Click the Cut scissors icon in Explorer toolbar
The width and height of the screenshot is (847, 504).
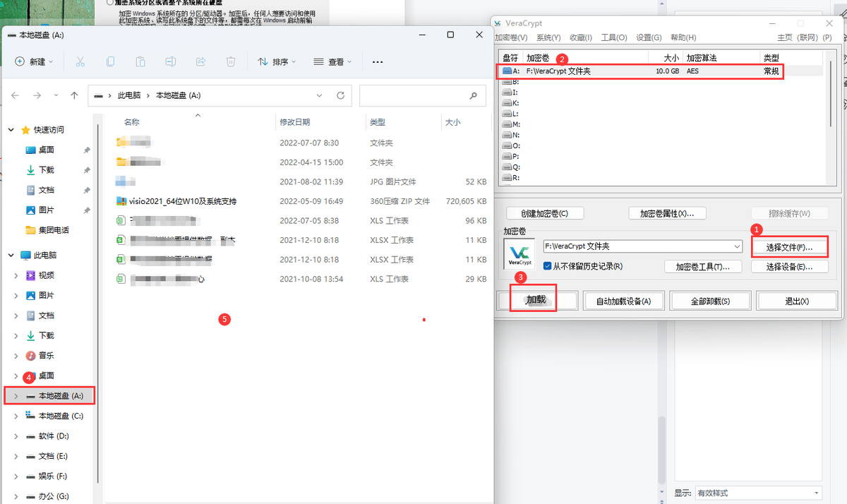[x=80, y=62]
